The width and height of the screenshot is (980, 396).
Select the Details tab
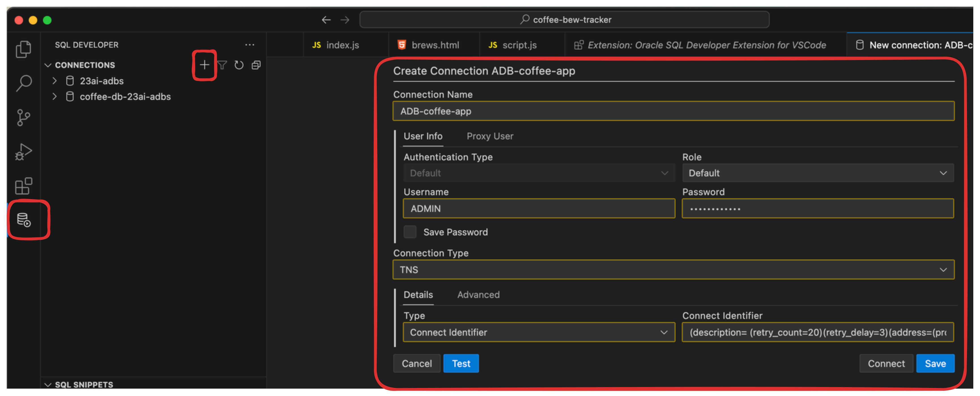click(418, 294)
